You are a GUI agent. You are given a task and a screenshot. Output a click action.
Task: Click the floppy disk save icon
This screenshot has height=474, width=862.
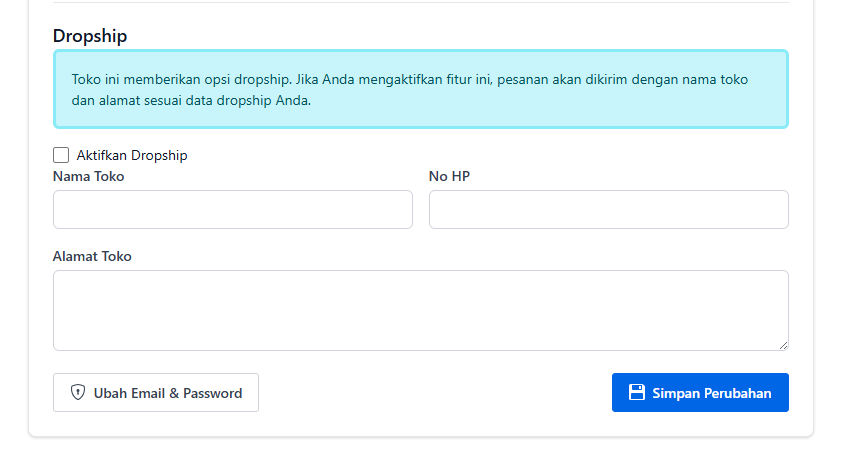coord(637,392)
